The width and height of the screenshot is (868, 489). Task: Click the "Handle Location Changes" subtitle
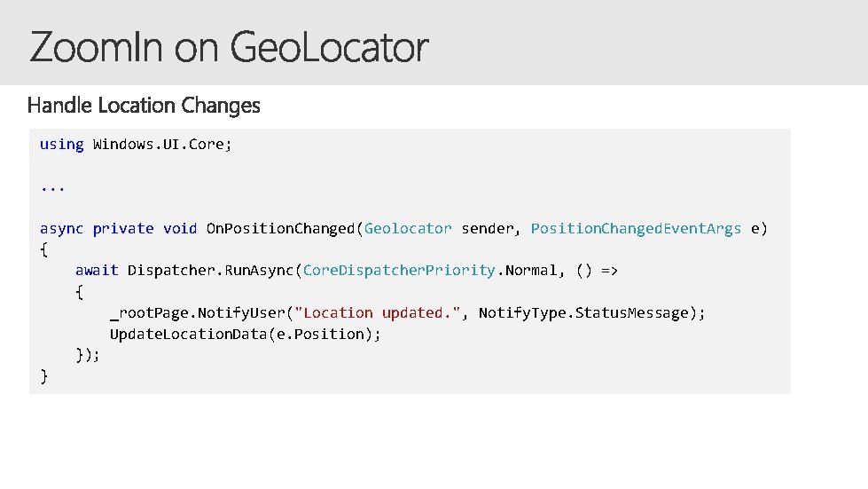click(x=144, y=106)
